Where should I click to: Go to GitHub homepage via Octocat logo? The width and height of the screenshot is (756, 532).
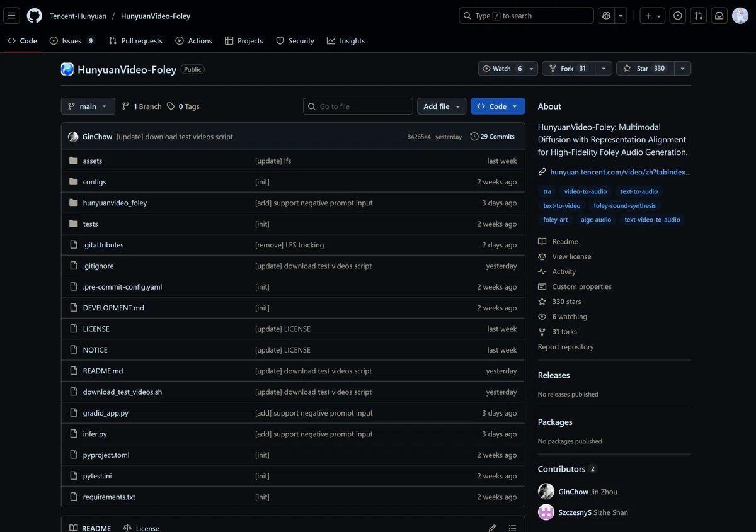click(x=35, y=16)
